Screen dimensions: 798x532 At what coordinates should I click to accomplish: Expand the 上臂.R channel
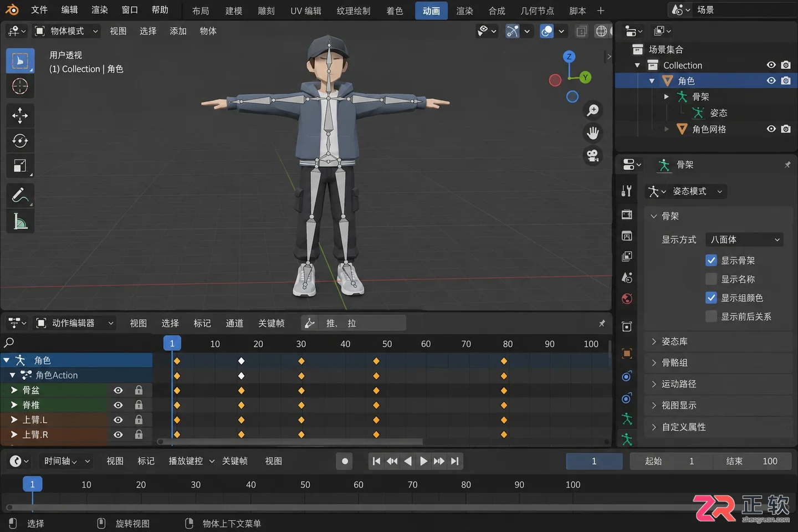pos(14,434)
